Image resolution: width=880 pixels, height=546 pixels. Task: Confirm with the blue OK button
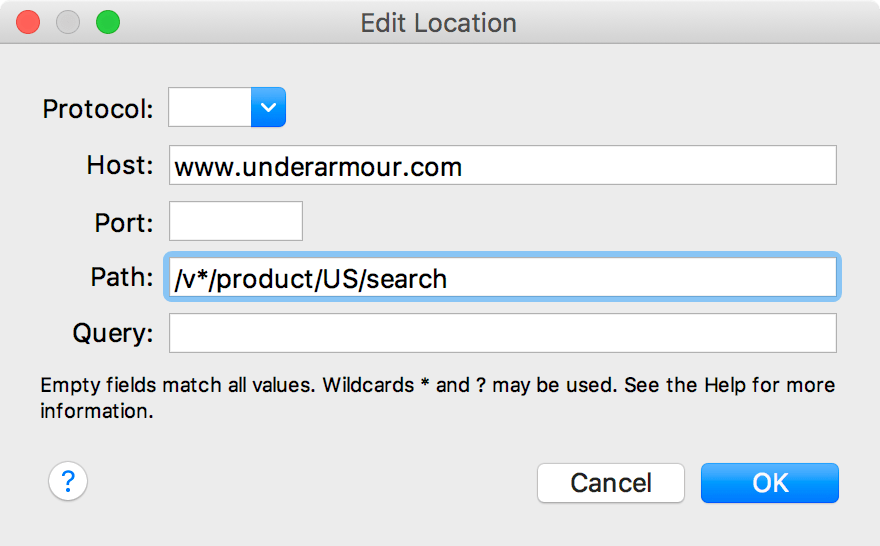769,483
